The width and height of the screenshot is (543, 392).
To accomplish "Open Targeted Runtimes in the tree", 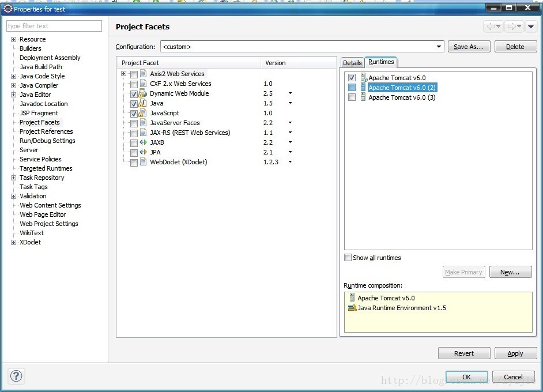I will pyautogui.click(x=46, y=168).
